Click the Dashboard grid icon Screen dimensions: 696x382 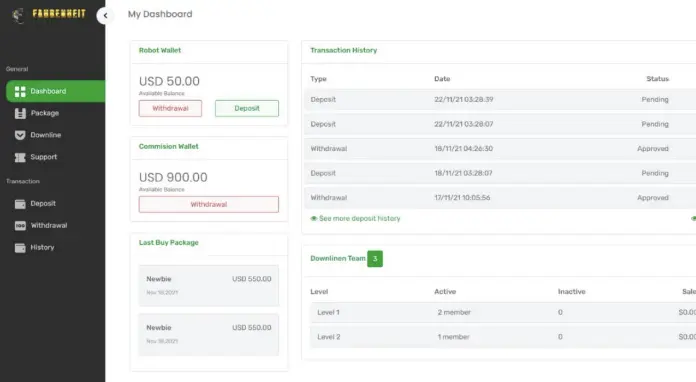[20, 91]
